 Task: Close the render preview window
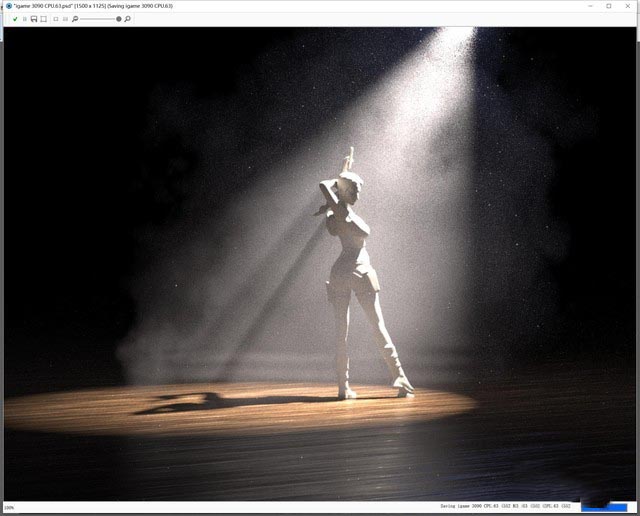coord(629,6)
